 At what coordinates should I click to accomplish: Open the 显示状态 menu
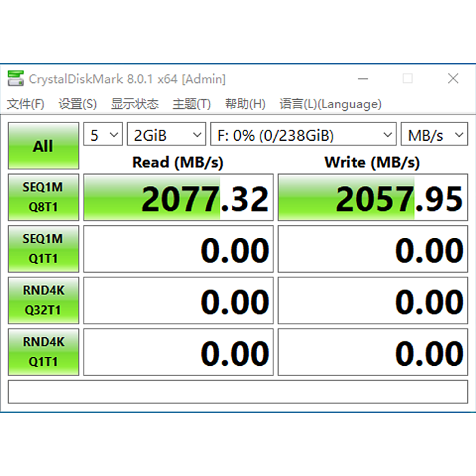(x=135, y=104)
